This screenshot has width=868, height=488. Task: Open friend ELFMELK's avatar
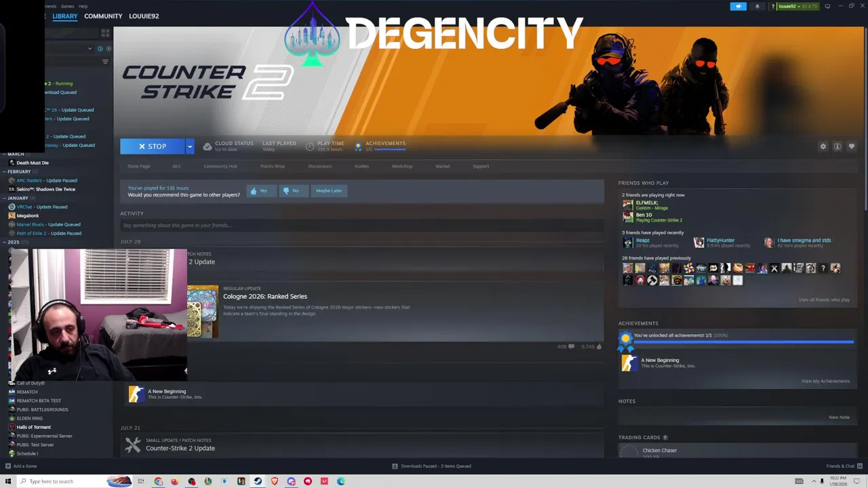coord(628,205)
